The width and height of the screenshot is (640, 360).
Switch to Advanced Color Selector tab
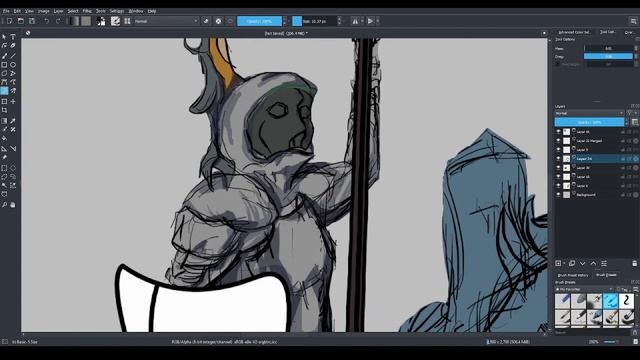tap(574, 32)
